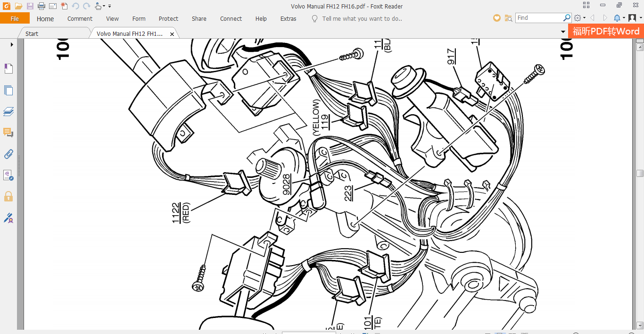644x334 pixels.
Task: Click the lightbulb Tell me icon
Action: pos(315,18)
